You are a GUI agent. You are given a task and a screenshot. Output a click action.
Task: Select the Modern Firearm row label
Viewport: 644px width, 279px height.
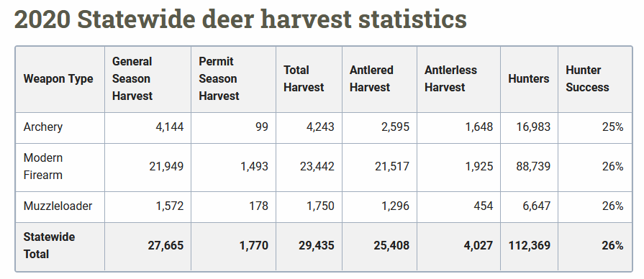[43, 167]
